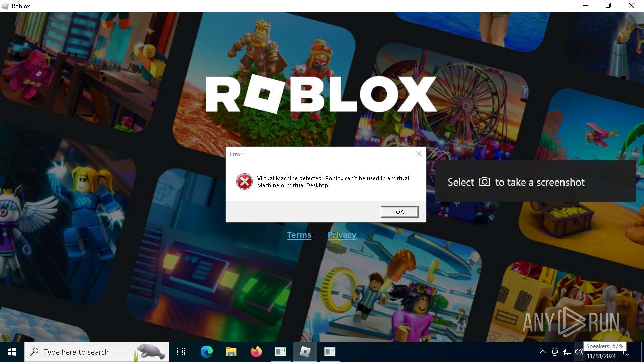The width and height of the screenshot is (644, 362).
Task: Launch Microsoft Edge from taskbar
Action: tap(207, 352)
